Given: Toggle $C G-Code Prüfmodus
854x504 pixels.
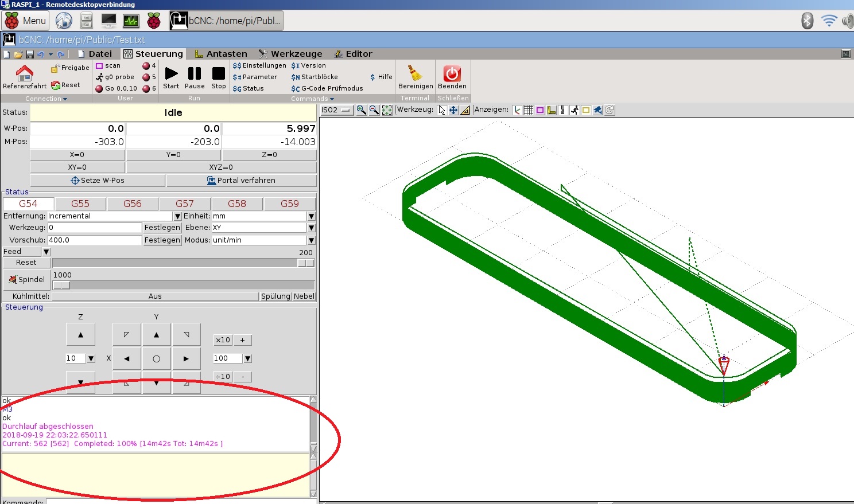Looking at the screenshot, I should 327,88.
